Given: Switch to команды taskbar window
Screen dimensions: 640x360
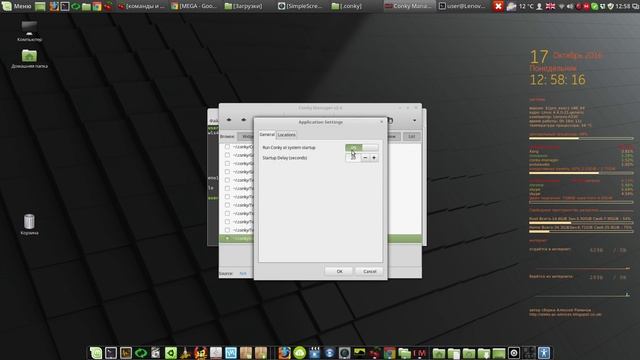Looking at the screenshot, I should [141, 6].
